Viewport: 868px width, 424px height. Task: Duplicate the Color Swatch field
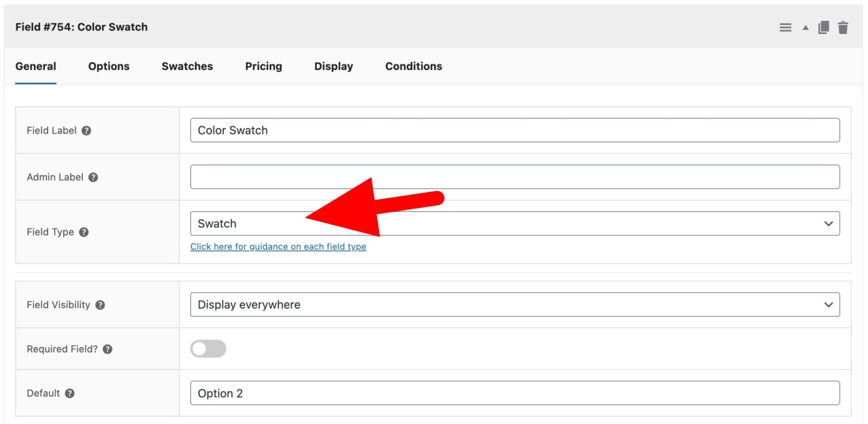pyautogui.click(x=824, y=27)
